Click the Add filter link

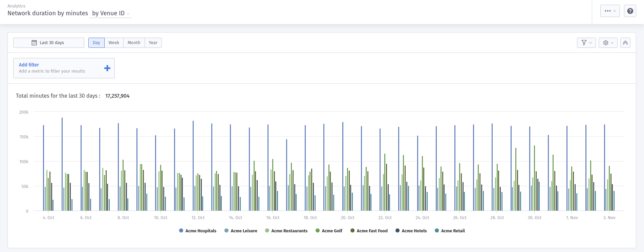tap(29, 65)
